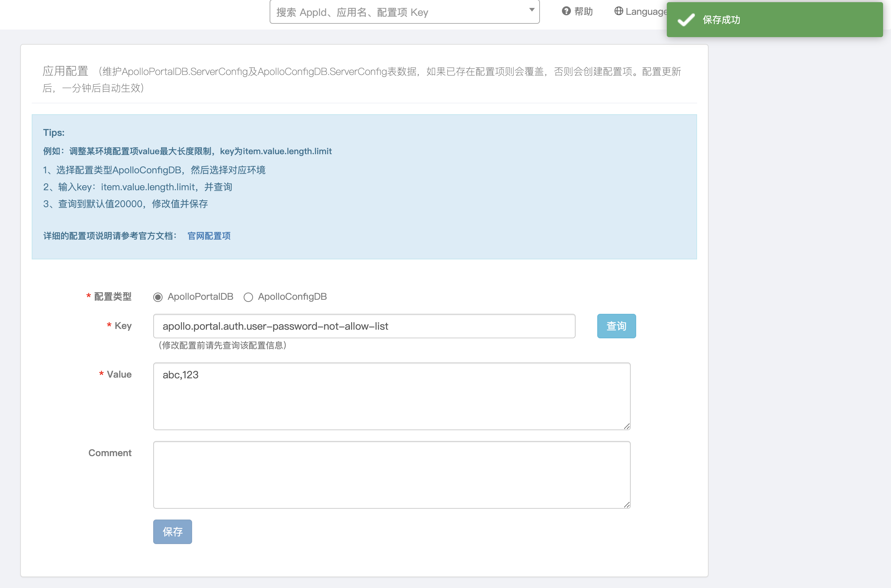
Task: Select the ApolloConfigDB radio button
Action: pos(248,297)
